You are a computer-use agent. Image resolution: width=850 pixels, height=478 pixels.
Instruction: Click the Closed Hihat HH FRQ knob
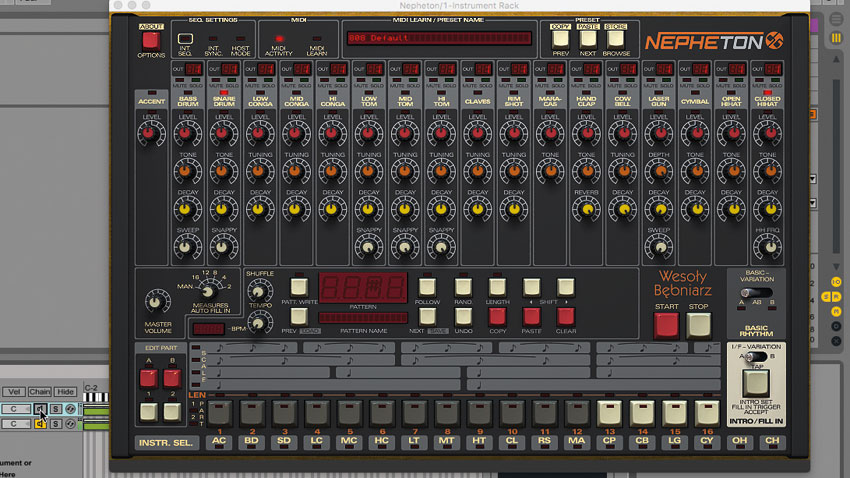point(767,247)
